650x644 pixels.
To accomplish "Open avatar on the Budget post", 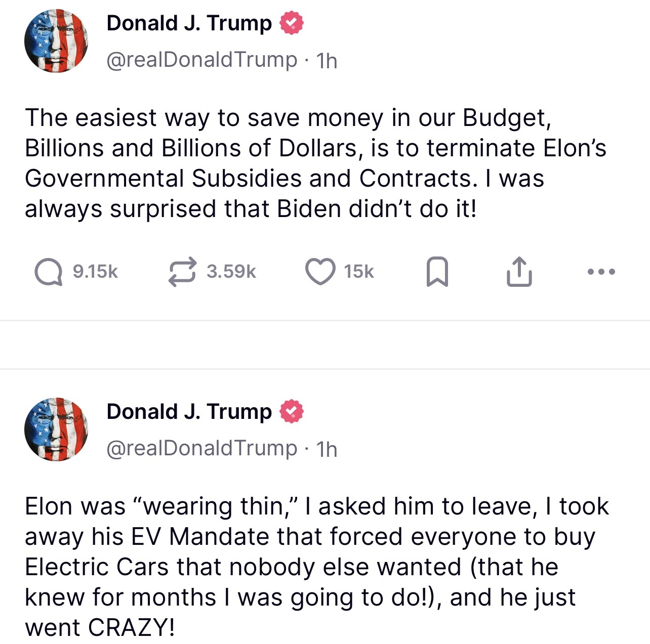I will 56,41.
